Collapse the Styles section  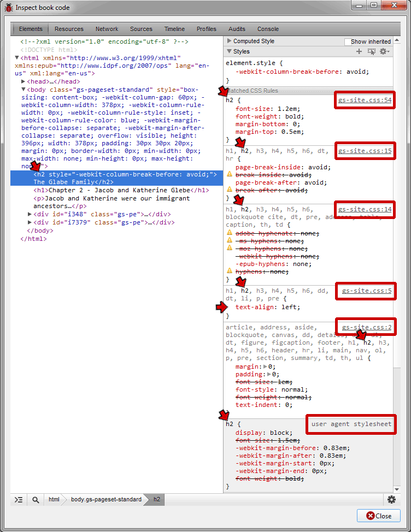coord(230,51)
